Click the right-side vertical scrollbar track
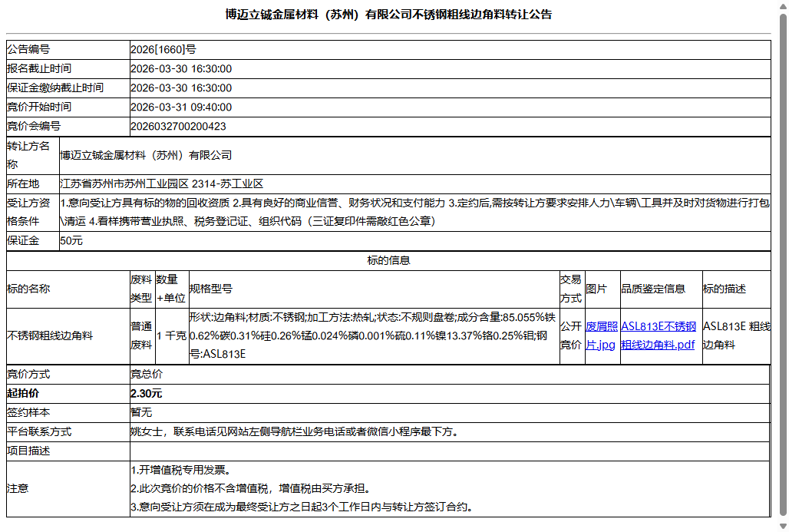 pos(782,269)
